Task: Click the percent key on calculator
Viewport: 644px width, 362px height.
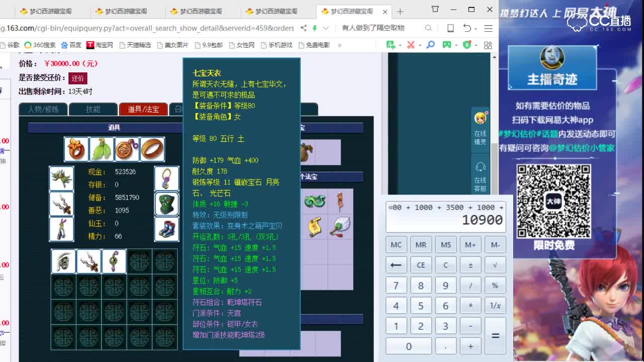Action: (x=495, y=285)
